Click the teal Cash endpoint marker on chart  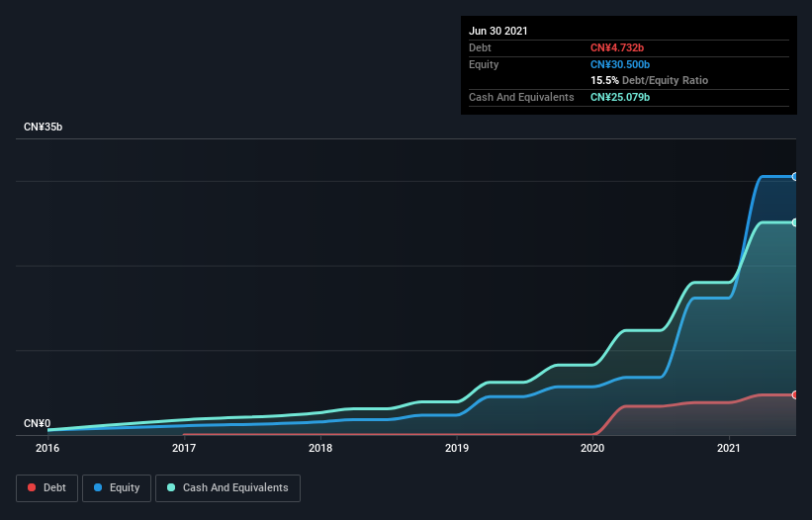point(795,222)
